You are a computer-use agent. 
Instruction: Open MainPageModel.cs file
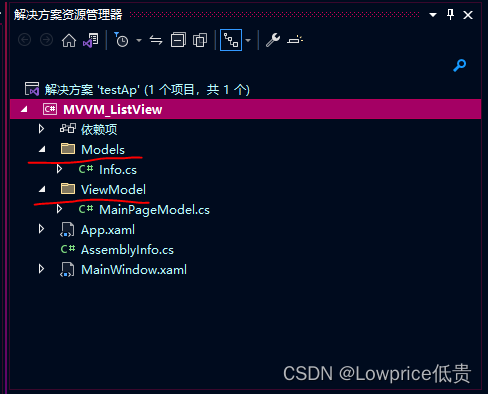[154, 210]
